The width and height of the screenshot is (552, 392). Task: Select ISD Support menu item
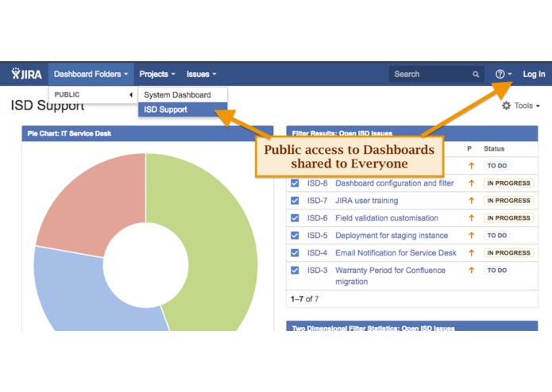[183, 110]
